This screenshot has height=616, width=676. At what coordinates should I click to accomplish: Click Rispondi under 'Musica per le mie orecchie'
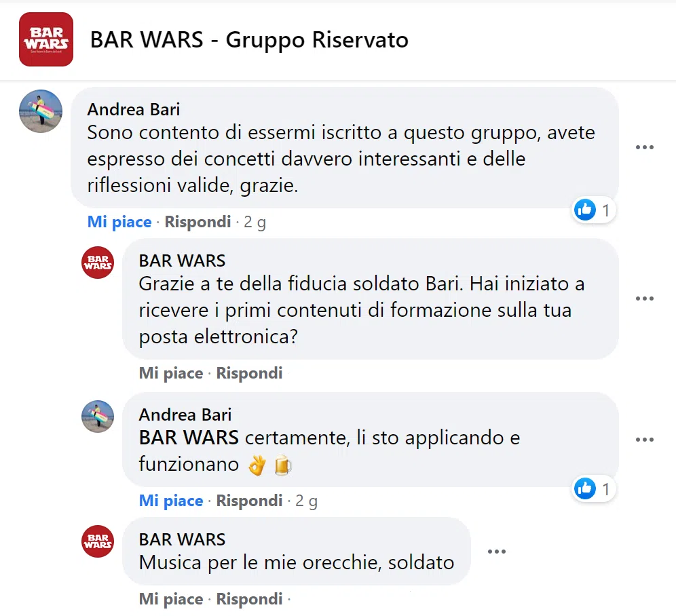point(249,599)
